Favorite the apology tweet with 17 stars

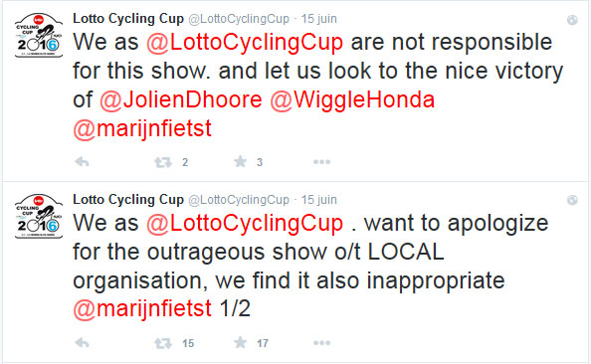(240, 343)
